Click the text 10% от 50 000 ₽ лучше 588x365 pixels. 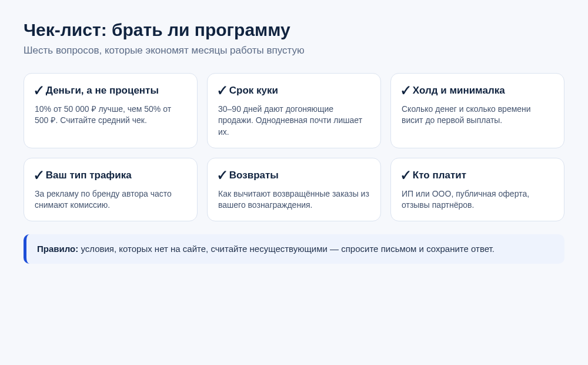click(103, 115)
